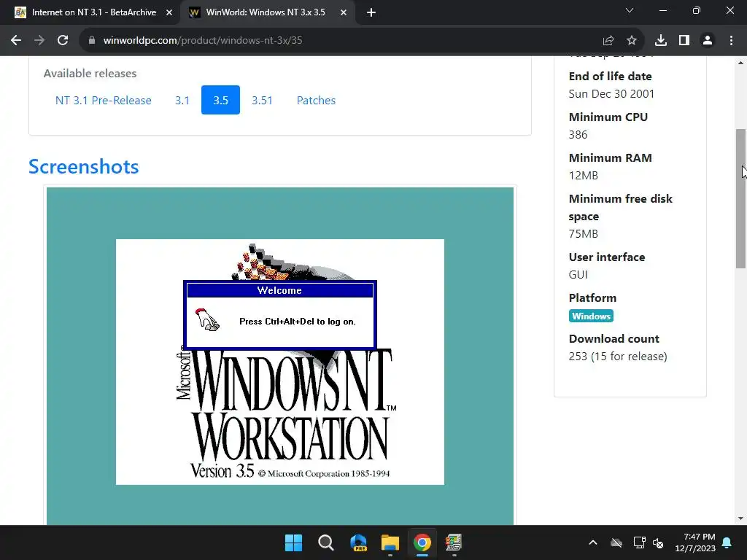
Task: Click 'Minimum CPU' label
Action: [608, 117]
